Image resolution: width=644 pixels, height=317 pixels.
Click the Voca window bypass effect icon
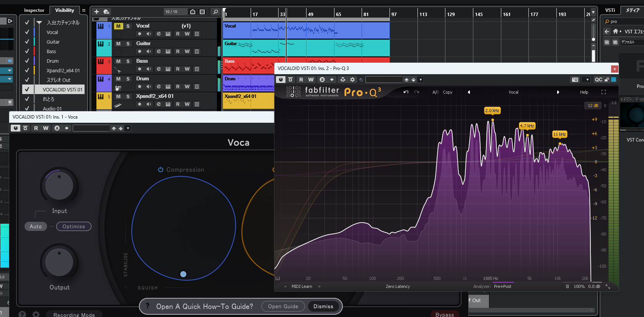point(25,128)
